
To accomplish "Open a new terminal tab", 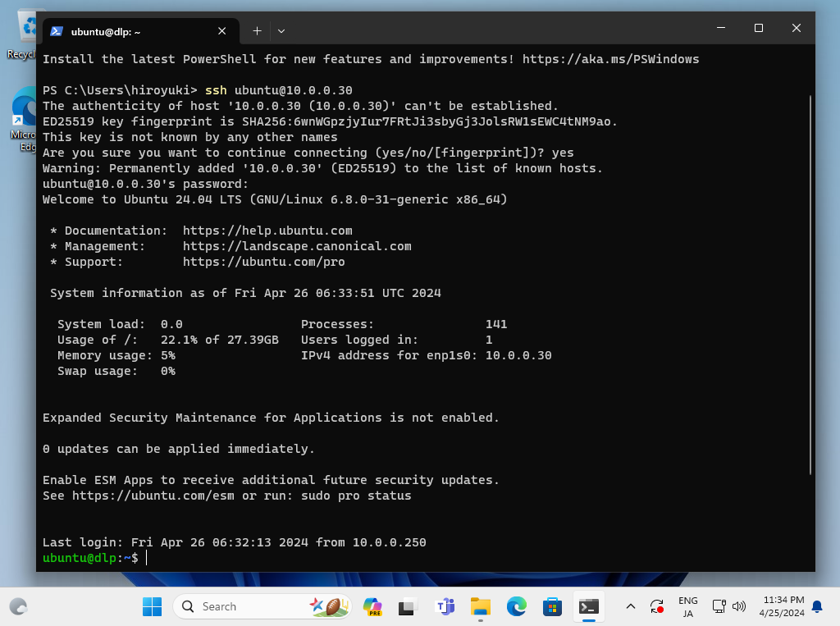I will [x=257, y=31].
